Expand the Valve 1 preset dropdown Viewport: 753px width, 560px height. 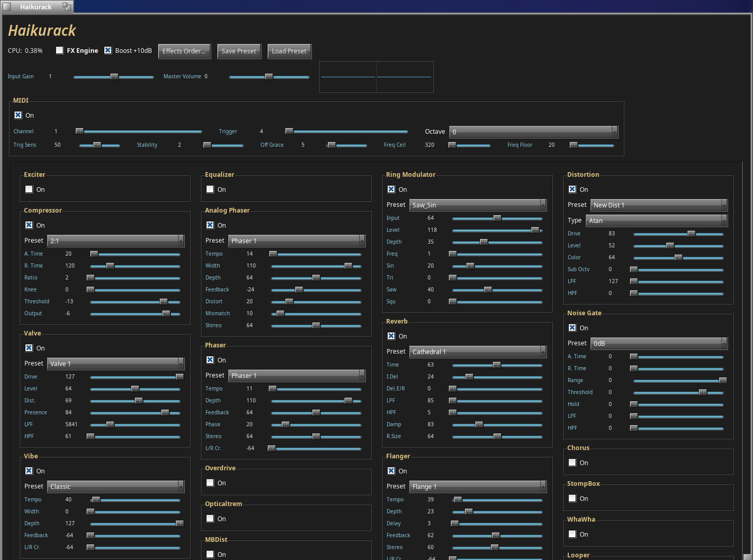[116, 363]
